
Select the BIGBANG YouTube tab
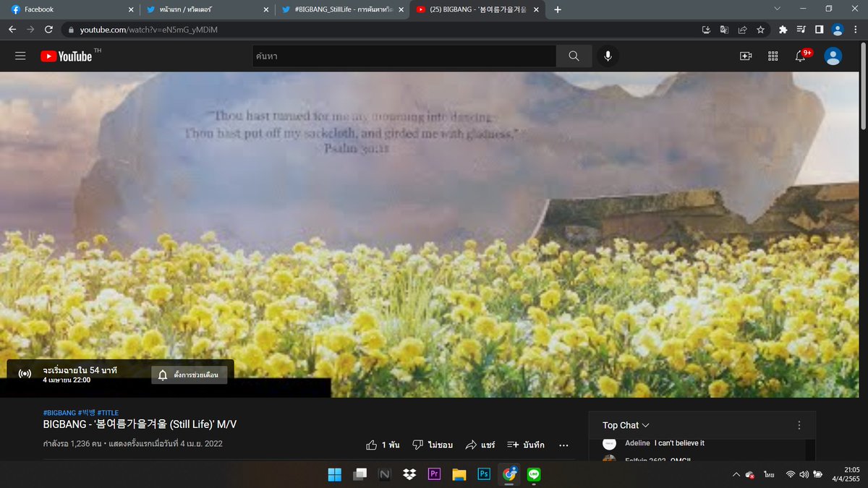(478, 9)
